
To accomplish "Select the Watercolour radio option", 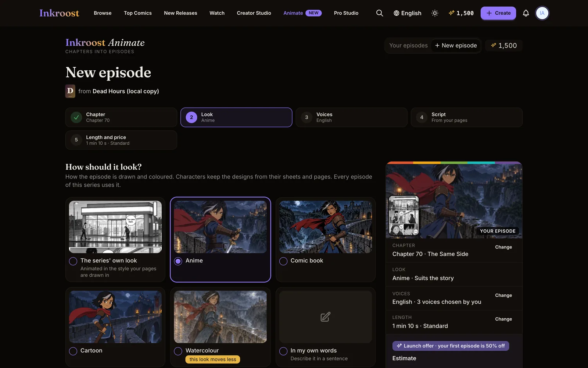I will coord(178,351).
